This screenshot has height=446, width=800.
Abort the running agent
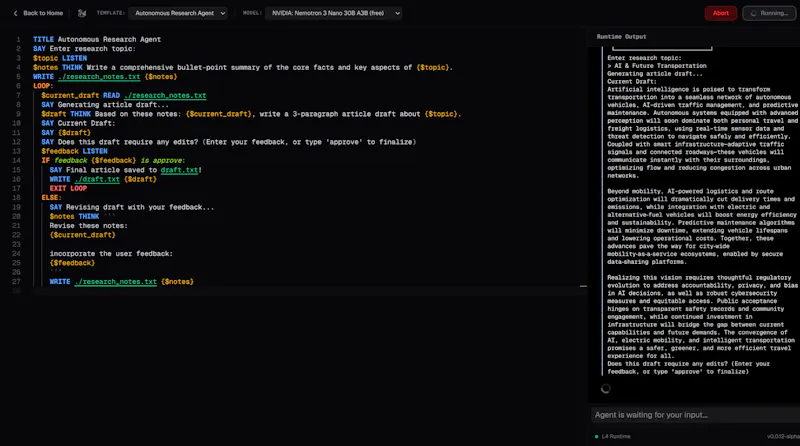pyautogui.click(x=720, y=13)
